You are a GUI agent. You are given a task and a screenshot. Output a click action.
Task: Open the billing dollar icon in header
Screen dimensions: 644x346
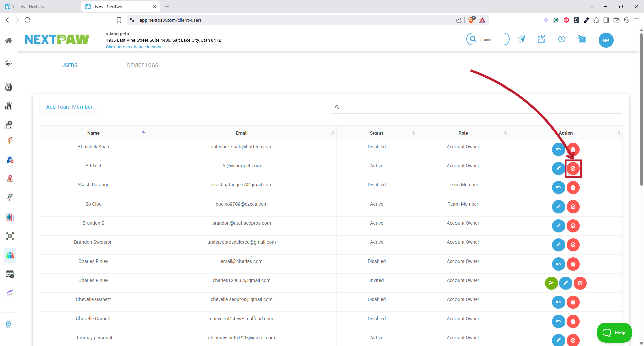click(x=582, y=39)
